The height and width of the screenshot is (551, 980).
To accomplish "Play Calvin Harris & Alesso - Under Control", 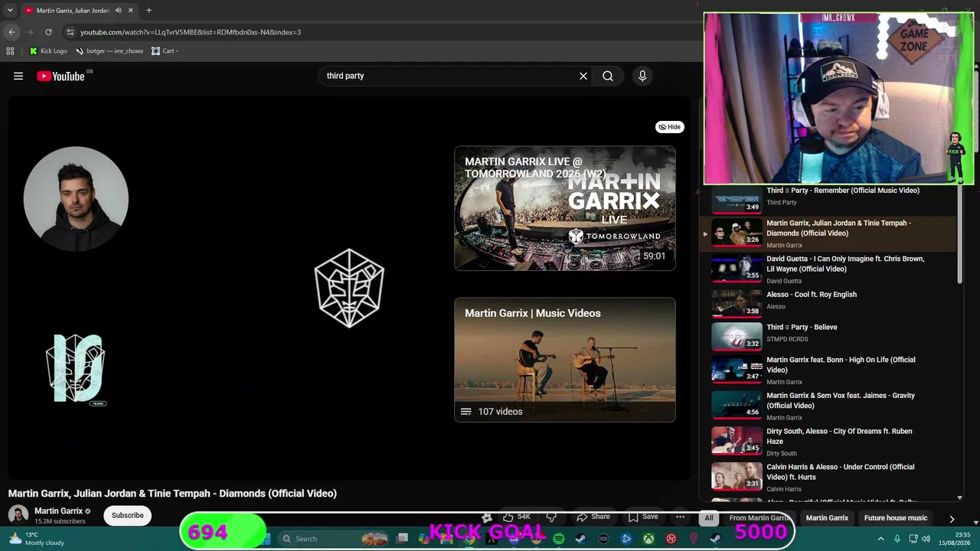I will click(829, 477).
